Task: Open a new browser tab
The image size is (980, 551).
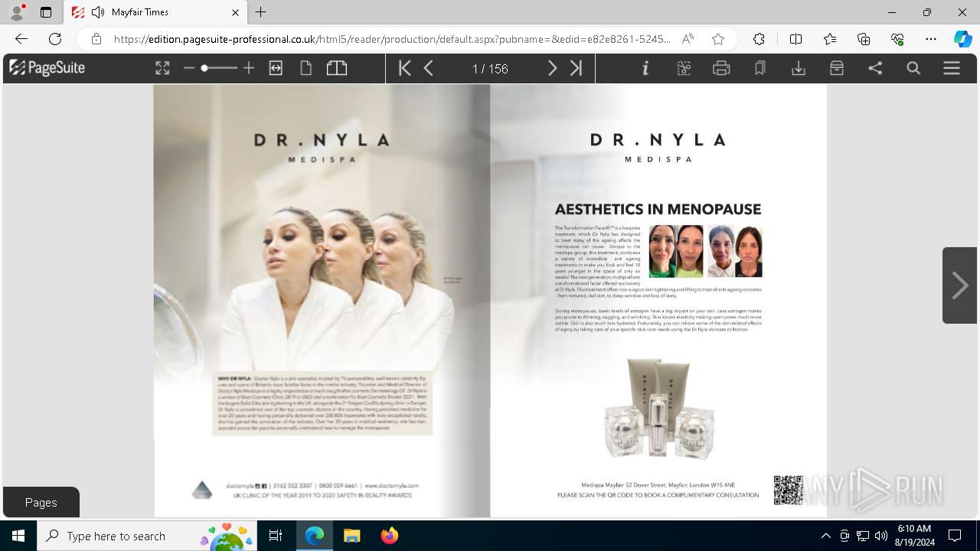Action: [x=260, y=12]
